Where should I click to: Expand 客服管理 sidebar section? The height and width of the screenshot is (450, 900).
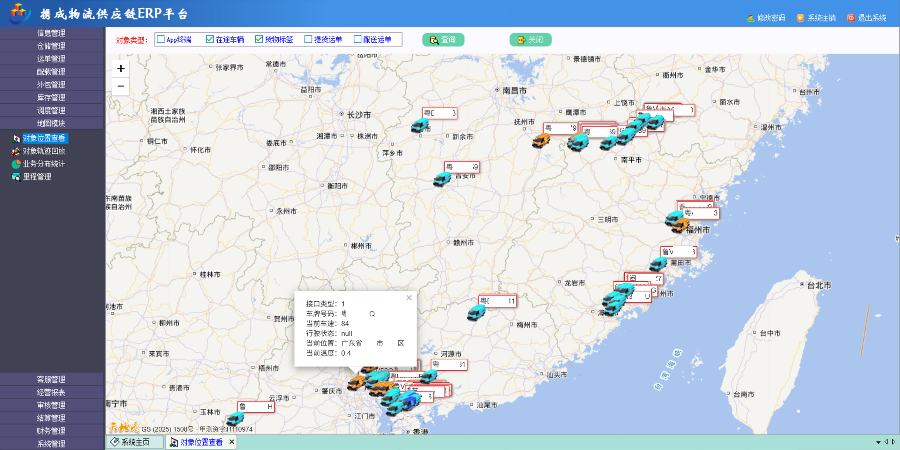52,379
